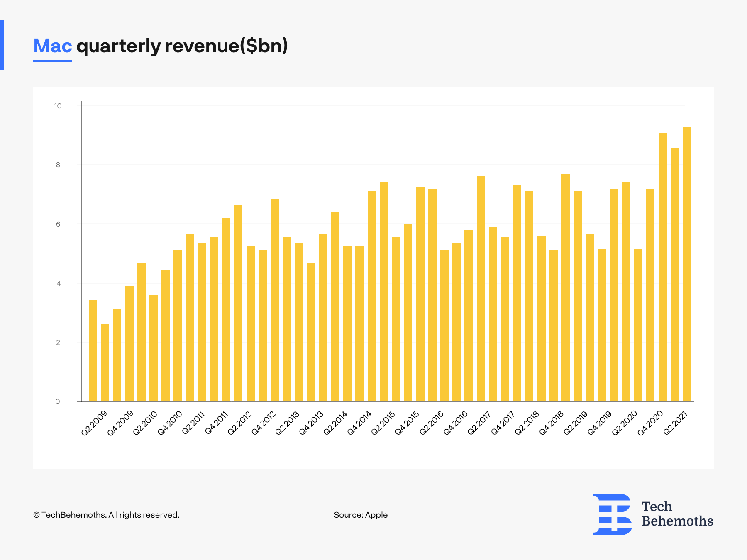The image size is (747, 560).
Task: Click the y-axis value 2
Action: pyautogui.click(x=58, y=342)
